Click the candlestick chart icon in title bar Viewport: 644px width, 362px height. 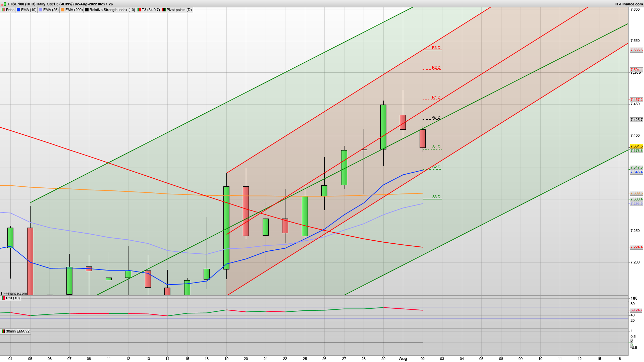tap(3, 4)
